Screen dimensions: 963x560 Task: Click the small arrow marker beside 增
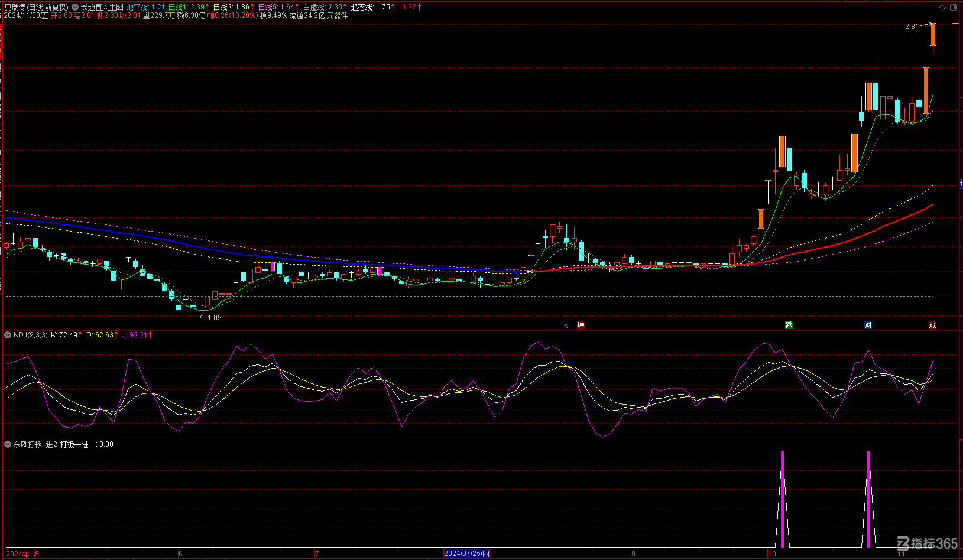[566, 326]
